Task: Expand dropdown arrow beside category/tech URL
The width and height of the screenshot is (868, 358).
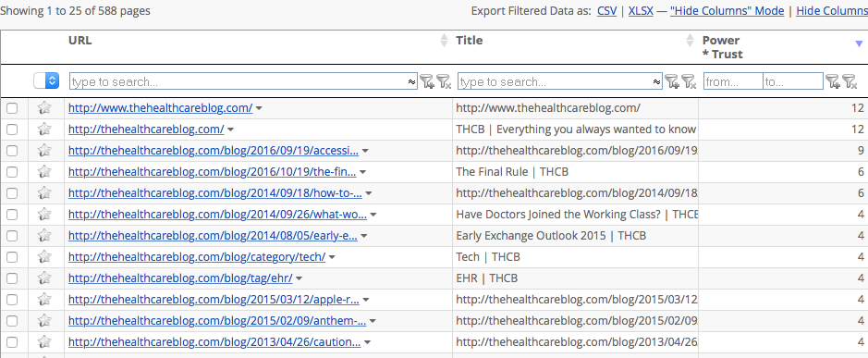Action: [x=332, y=258]
